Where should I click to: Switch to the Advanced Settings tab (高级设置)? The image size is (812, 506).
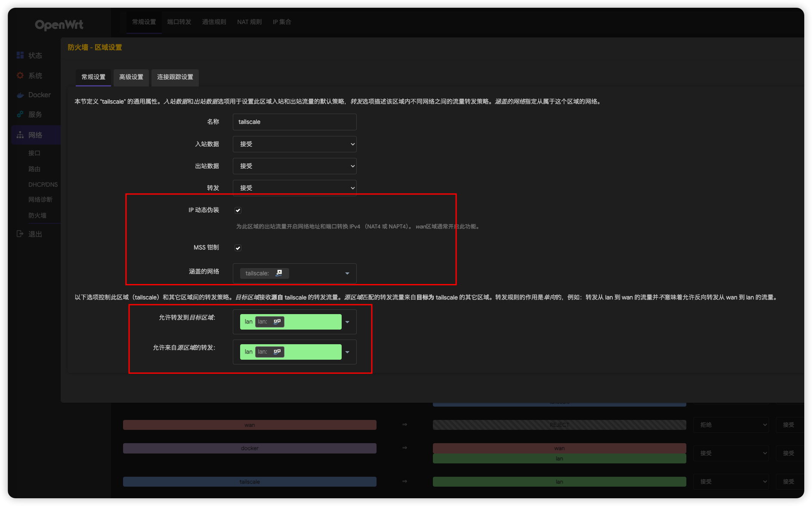coord(131,77)
